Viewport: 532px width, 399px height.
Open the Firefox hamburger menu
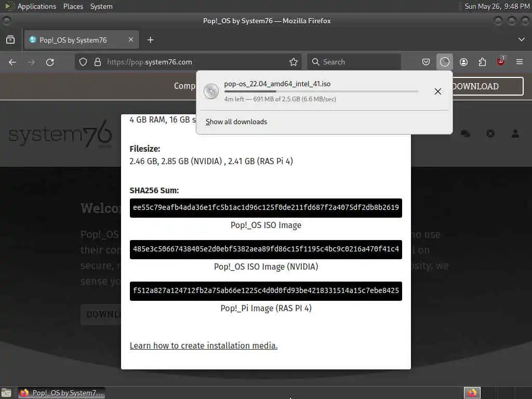520,62
